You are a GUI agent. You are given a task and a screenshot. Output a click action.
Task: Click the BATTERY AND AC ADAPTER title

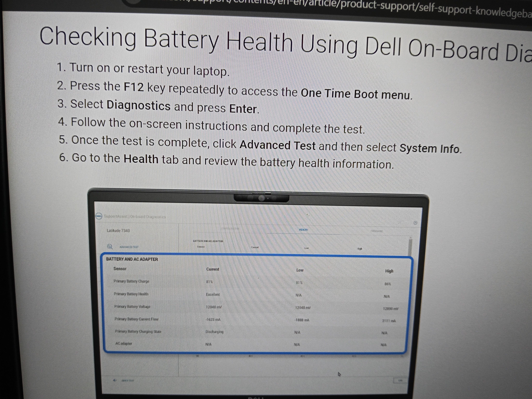tap(132, 259)
